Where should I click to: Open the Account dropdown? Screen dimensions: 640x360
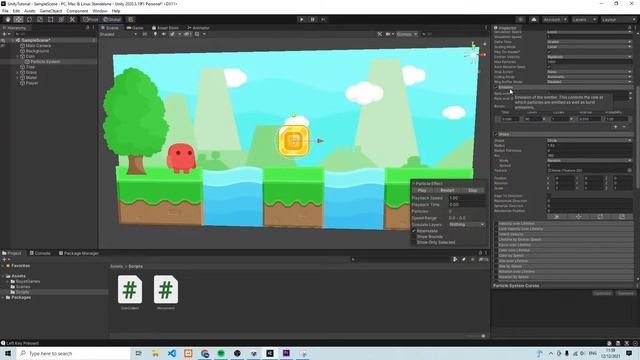[554, 20]
